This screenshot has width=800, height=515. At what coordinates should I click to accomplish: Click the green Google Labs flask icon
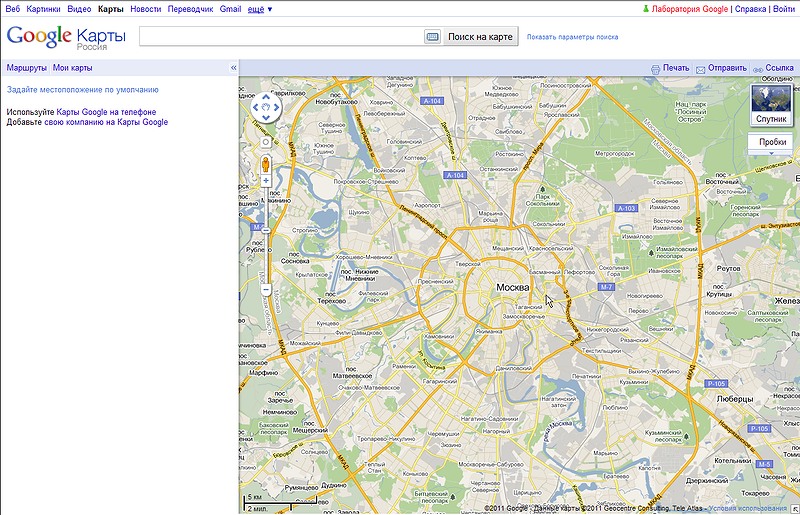[x=646, y=9]
